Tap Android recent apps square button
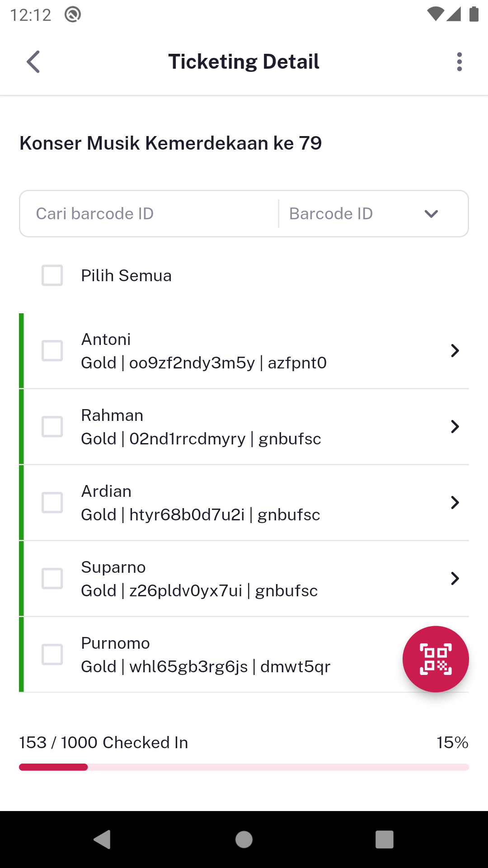Viewport: 488px width, 868px height. pos(385,840)
